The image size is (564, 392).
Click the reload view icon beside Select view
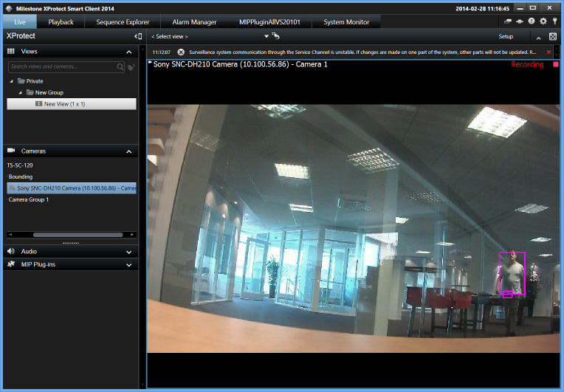point(275,35)
